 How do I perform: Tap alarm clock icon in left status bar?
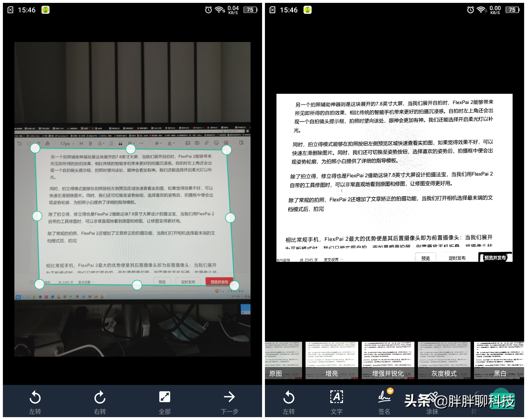[208, 10]
